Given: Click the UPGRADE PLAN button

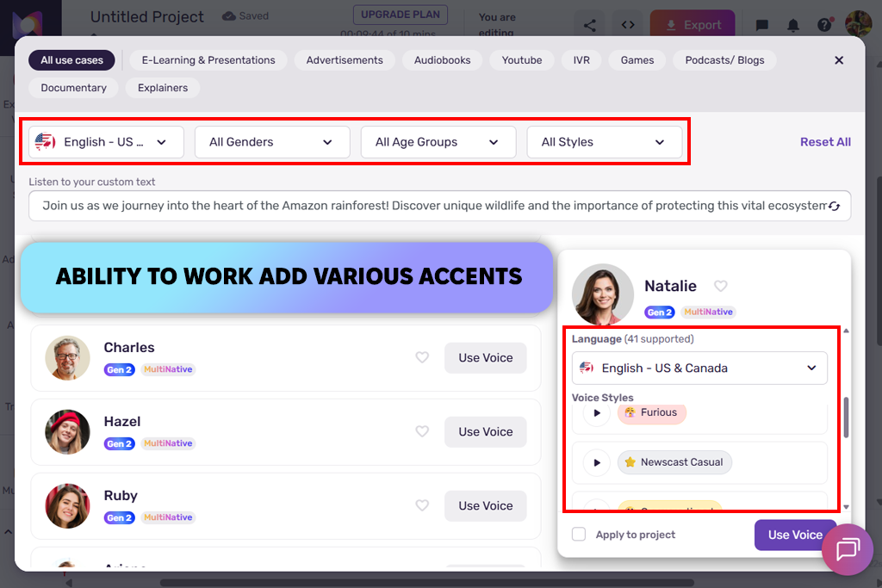Looking at the screenshot, I should point(400,15).
